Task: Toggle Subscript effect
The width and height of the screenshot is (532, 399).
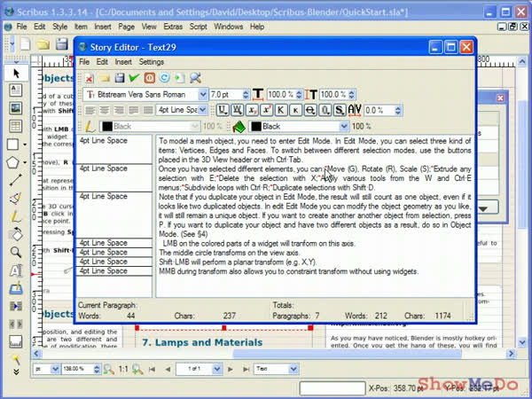Action: 252,110
